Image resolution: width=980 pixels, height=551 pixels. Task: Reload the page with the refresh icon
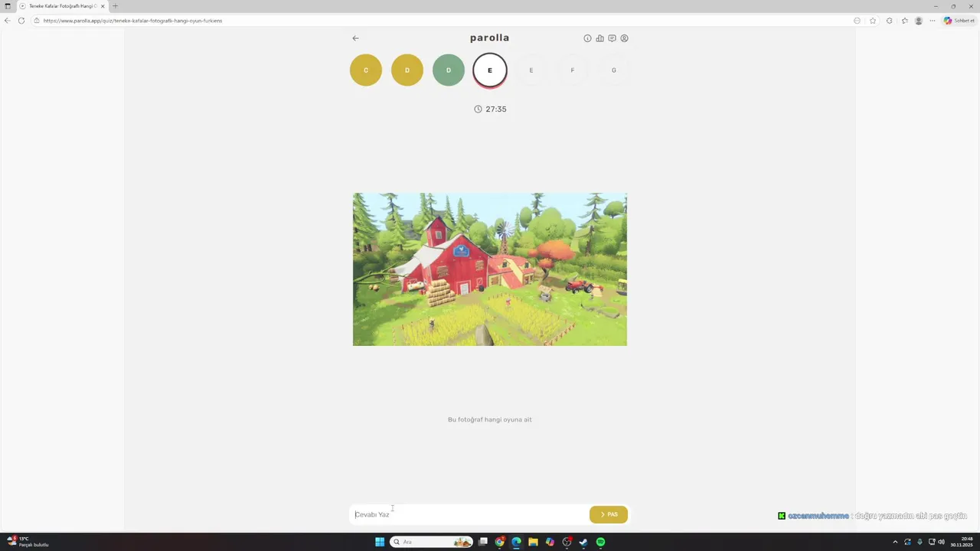[x=21, y=21]
